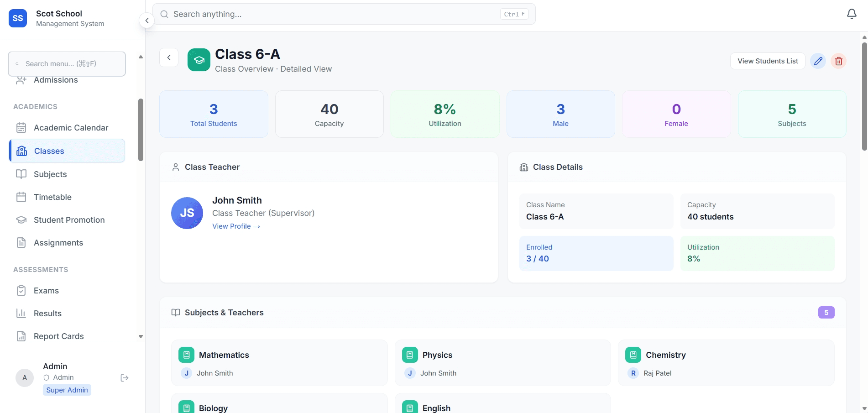Open Subjects in the sidebar
Screen dimensions: 868x413
[x=67, y=174]
